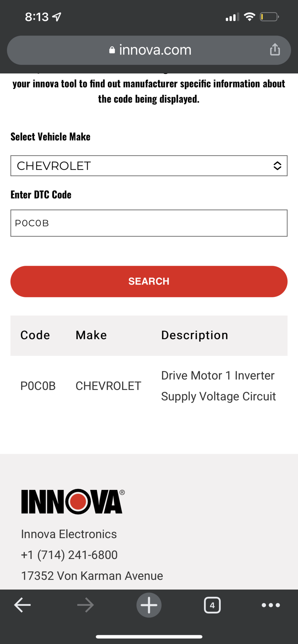Image resolution: width=298 pixels, height=644 pixels.
Task: Click the up-down arrows on CHEVROLET selector
Action: tap(277, 166)
